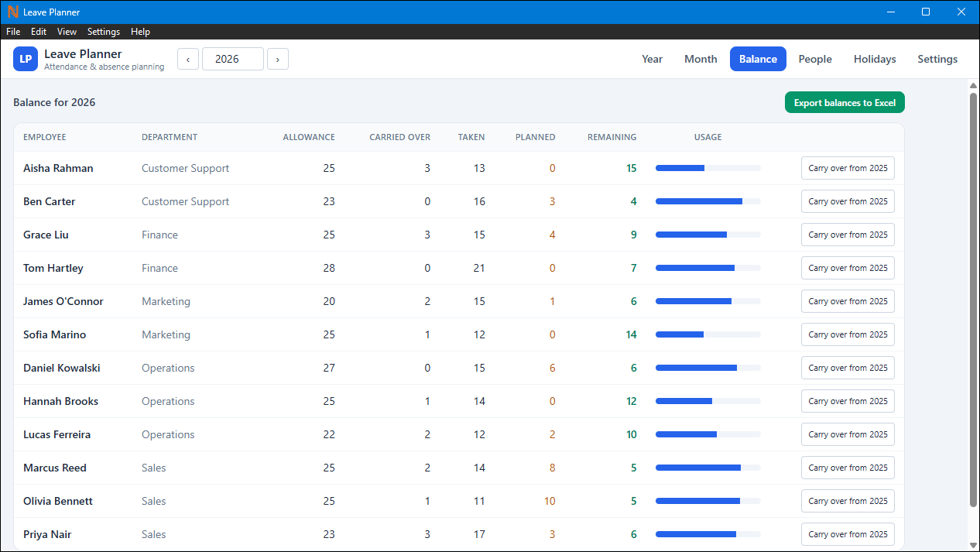Click Aisha Rahman's usage bar

click(708, 168)
